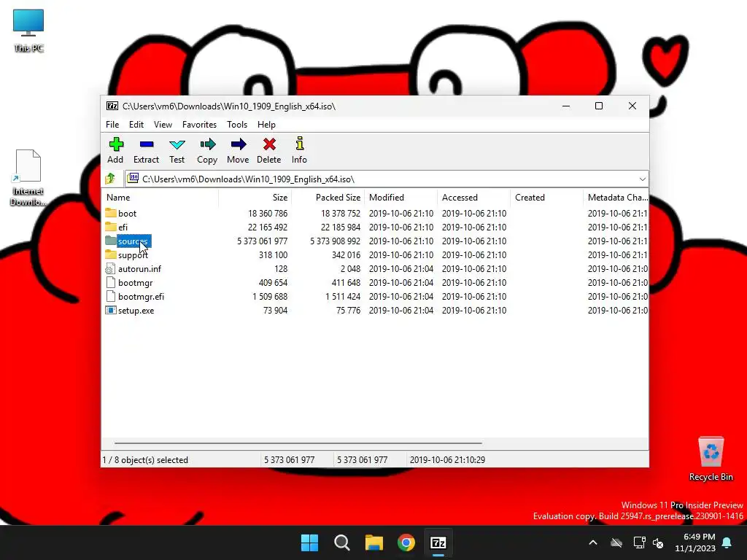Select the support folder icon

coord(111,254)
